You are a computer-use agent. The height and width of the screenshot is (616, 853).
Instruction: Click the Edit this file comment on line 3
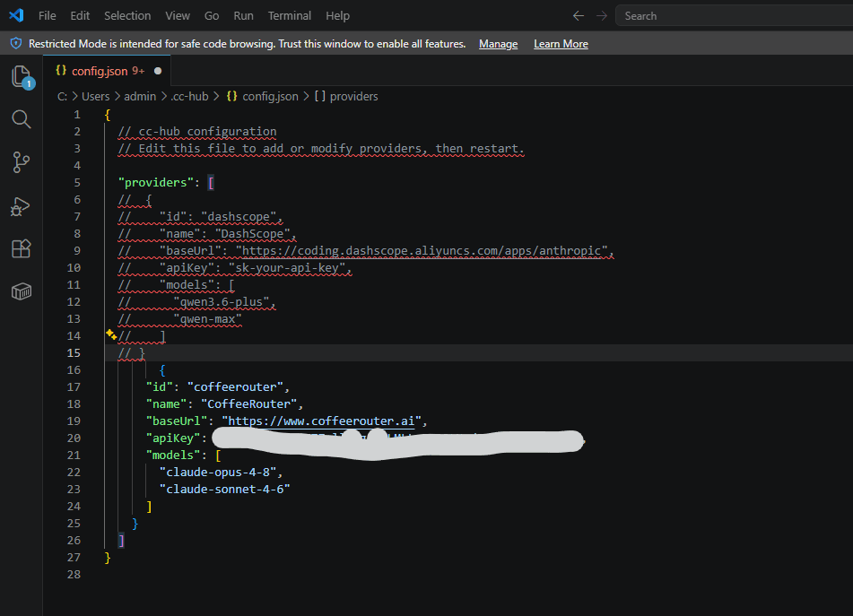[321, 149]
